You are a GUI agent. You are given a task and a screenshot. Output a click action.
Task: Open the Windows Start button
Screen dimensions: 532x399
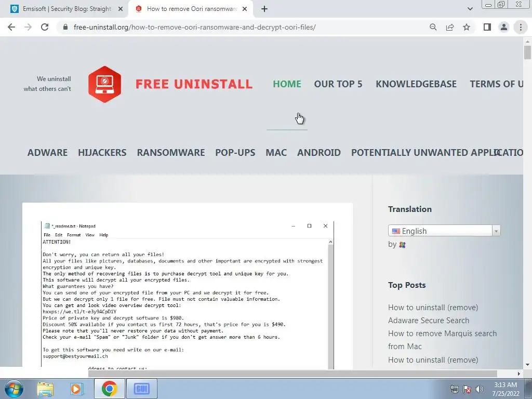click(14, 389)
